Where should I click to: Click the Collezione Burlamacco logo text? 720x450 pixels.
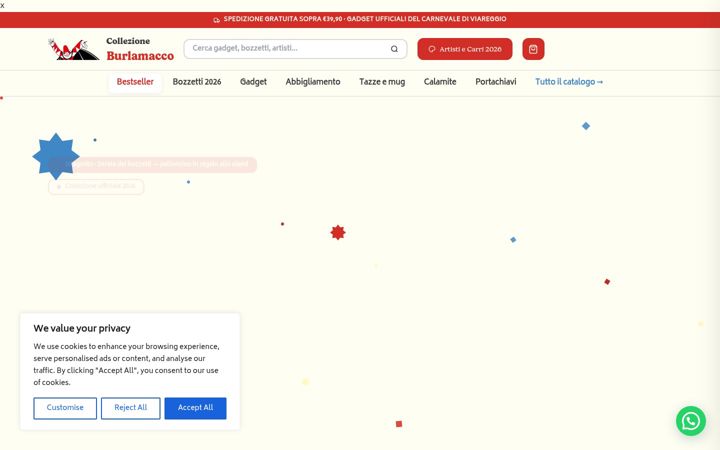140,49
